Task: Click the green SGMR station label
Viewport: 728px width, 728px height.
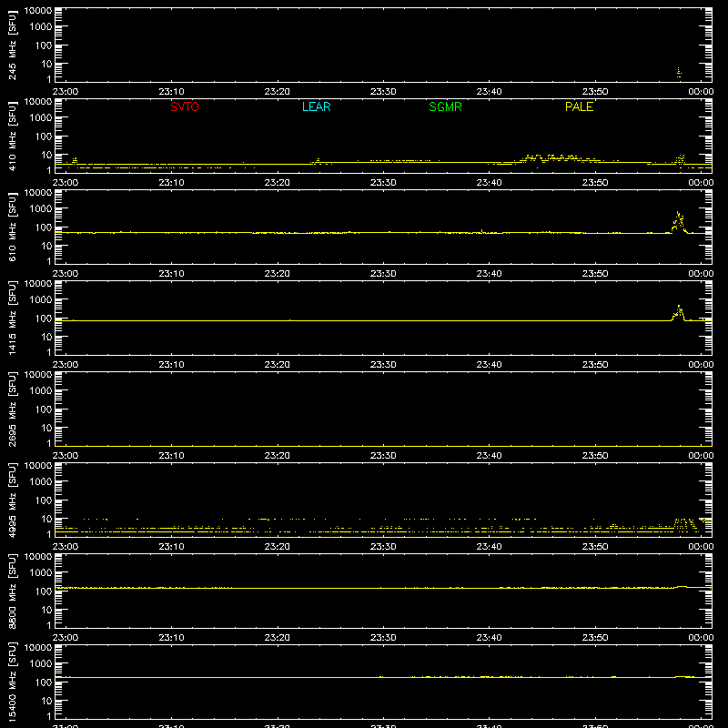Action: tap(445, 106)
